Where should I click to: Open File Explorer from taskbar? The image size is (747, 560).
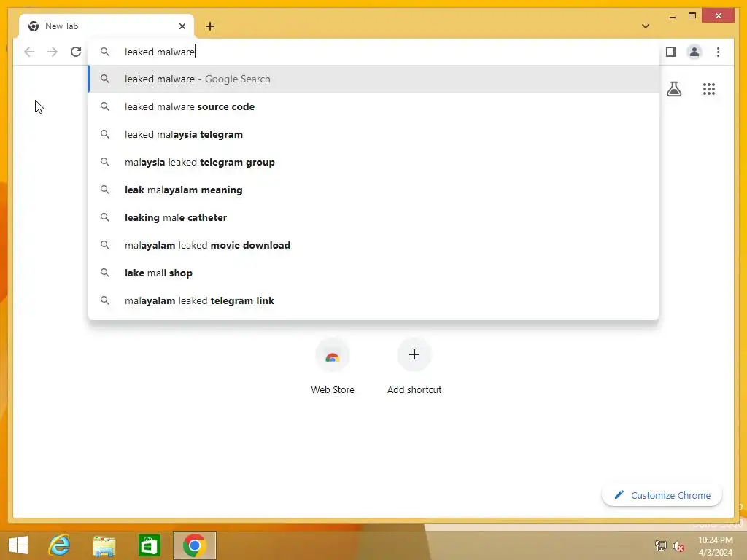coord(104,545)
